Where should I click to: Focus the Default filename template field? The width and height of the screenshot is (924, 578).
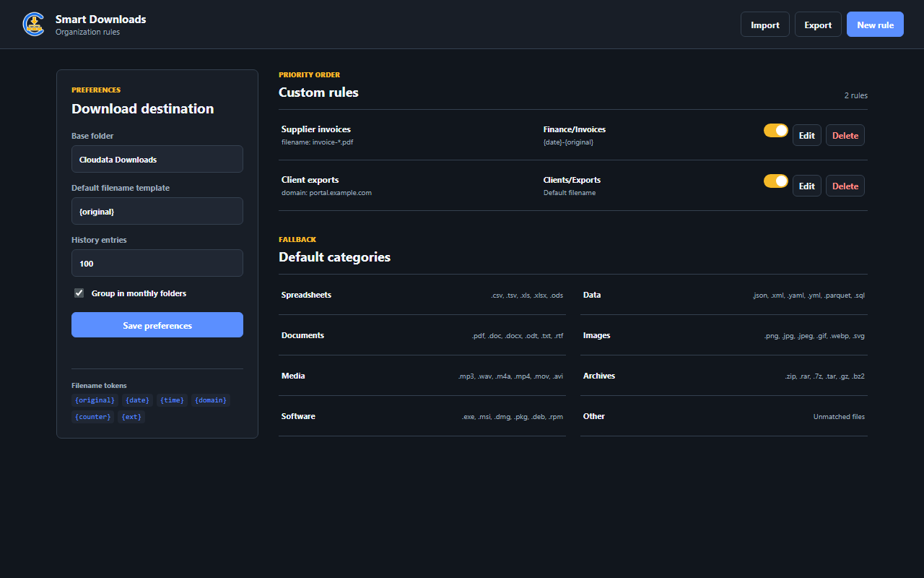pos(157,211)
